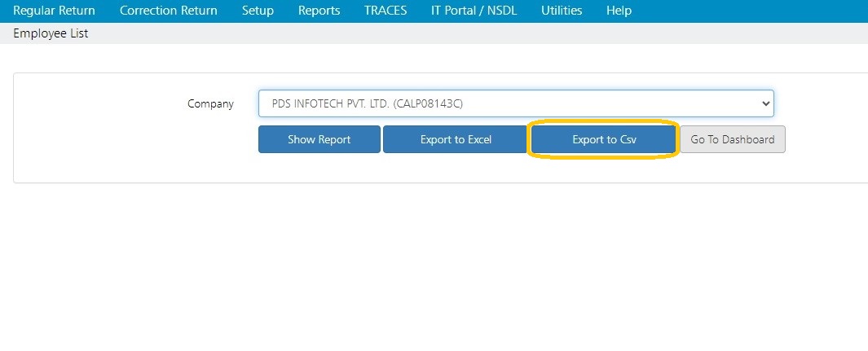868x351 pixels.
Task: Click the Company field label
Action: point(210,104)
